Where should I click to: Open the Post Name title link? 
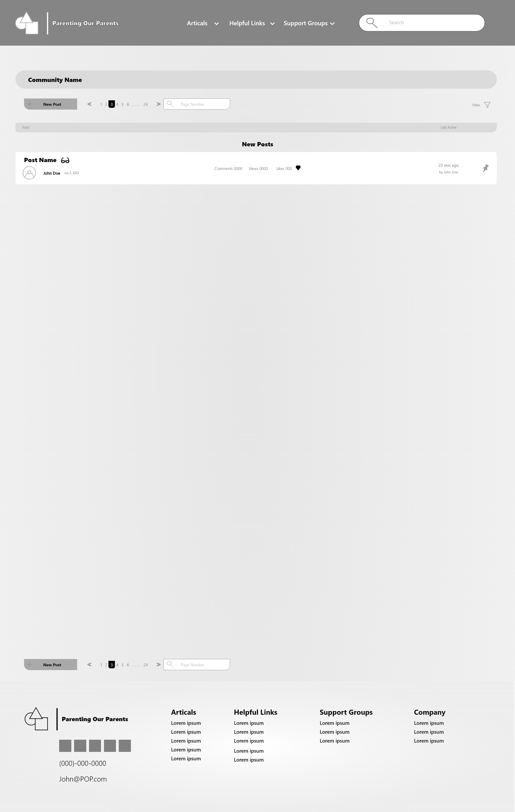[x=40, y=160]
